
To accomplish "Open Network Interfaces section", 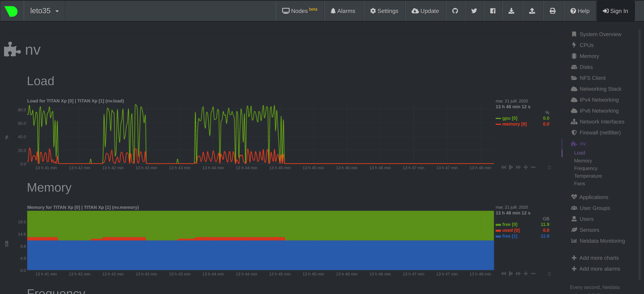I will click(x=598, y=122).
